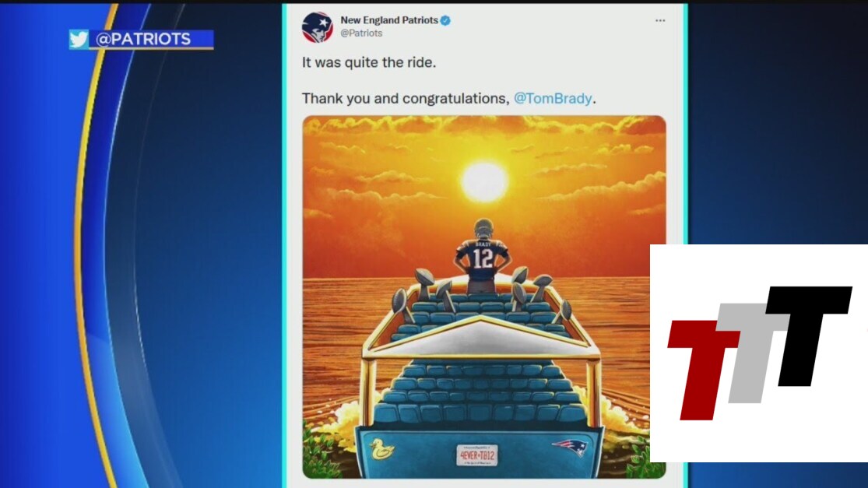Click the number 12 jersey figure
Screen dimensions: 868x488
tap(482, 255)
